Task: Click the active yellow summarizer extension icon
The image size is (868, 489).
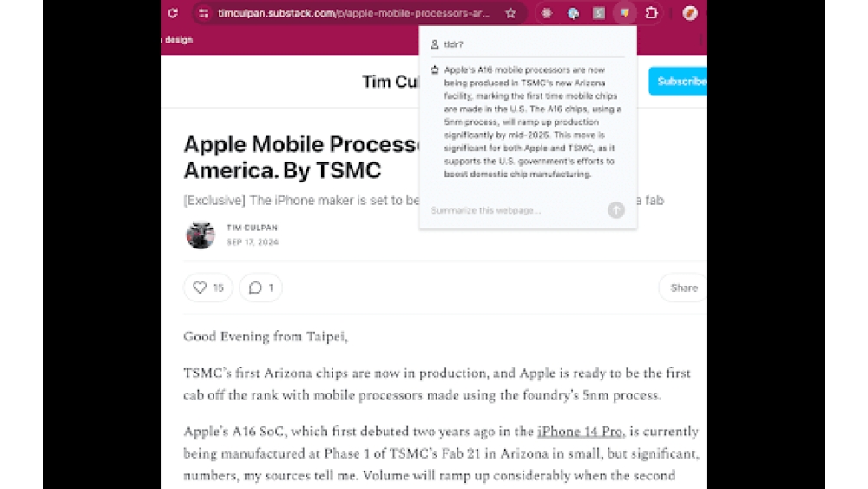Action: 625,13
